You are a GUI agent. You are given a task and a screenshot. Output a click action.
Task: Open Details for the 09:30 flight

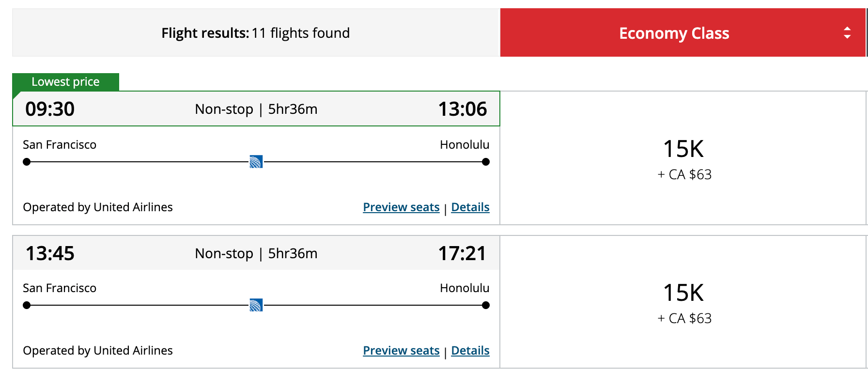pos(470,207)
